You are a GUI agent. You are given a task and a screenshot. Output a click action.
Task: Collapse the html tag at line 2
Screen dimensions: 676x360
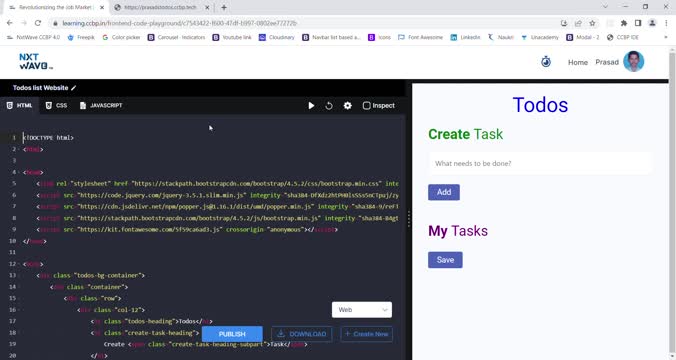(x=20, y=149)
